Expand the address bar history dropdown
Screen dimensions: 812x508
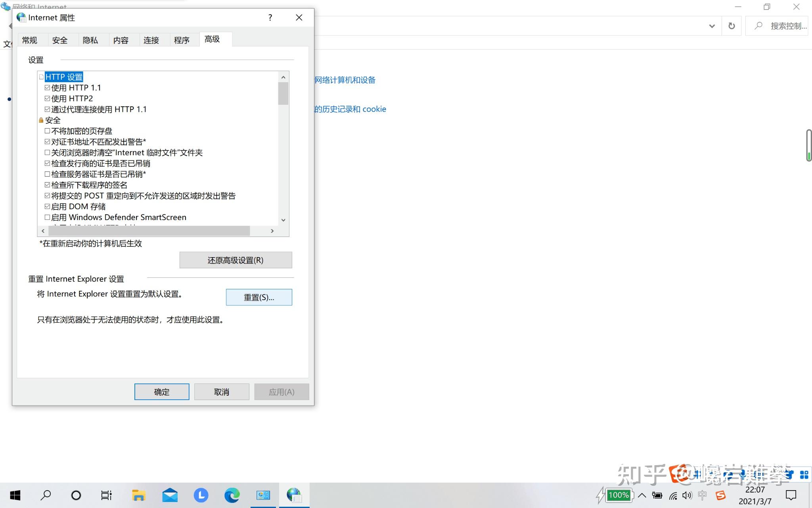(712, 26)
